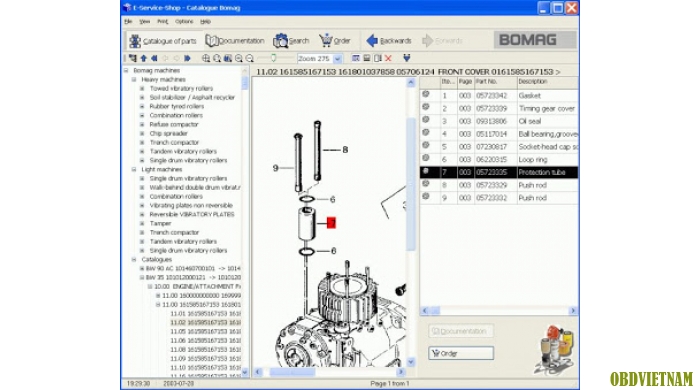This screenshot has width=700, height=390.
Task: Collapse the Heavy machines tree node
Action: pos(134,79)
